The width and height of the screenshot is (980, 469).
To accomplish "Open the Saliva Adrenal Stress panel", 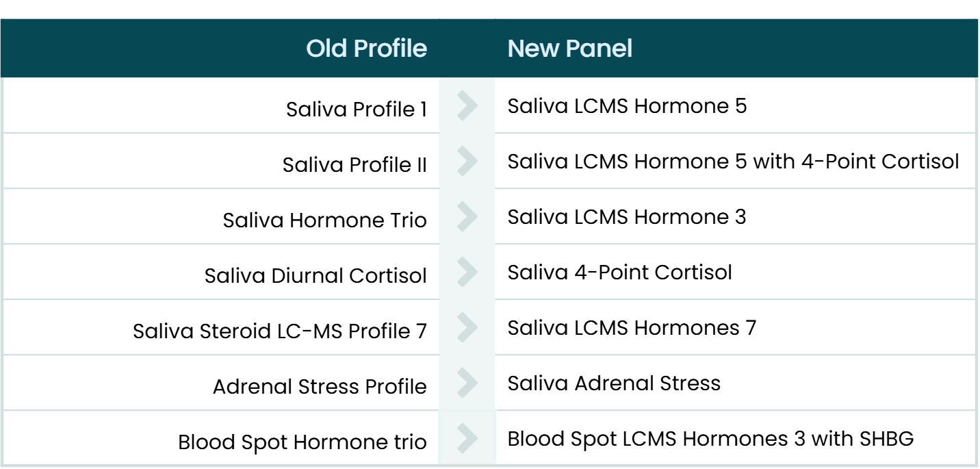I will (614, 383).
